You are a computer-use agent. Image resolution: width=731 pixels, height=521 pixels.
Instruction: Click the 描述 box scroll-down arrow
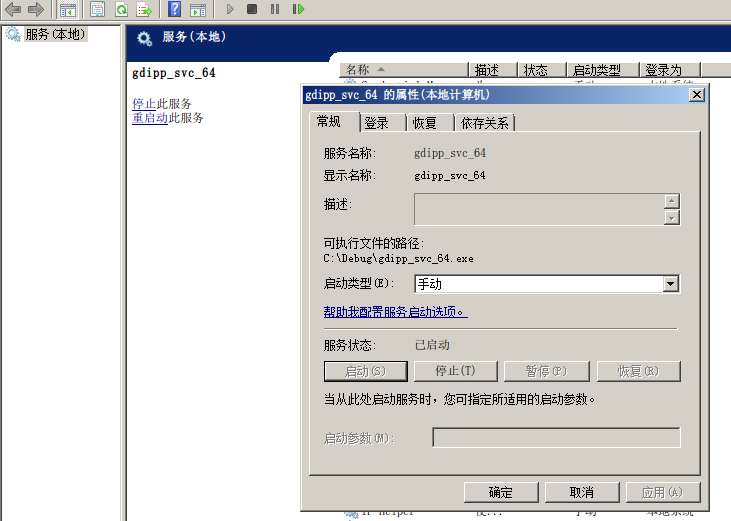tap(671, 218)
